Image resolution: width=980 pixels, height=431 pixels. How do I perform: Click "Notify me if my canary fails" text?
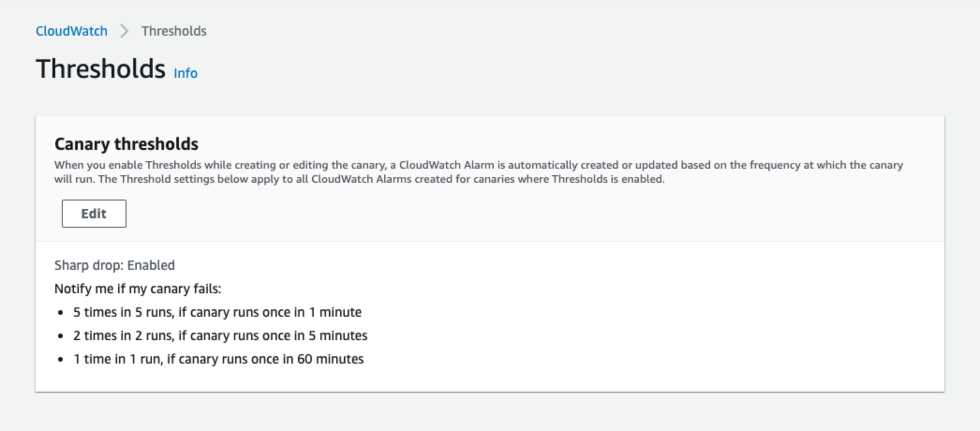[138, 289]
